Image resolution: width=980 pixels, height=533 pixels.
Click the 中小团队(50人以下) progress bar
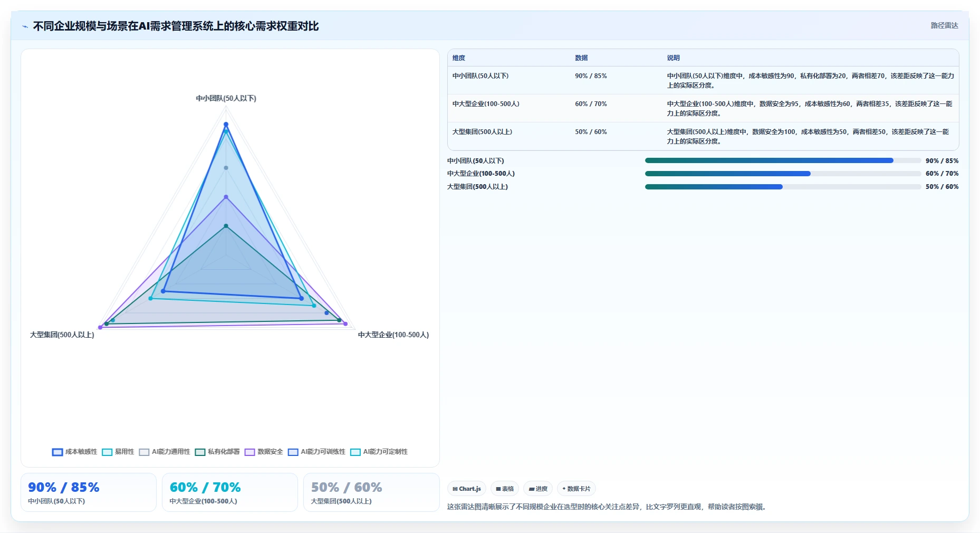click(x=783, y=160)
